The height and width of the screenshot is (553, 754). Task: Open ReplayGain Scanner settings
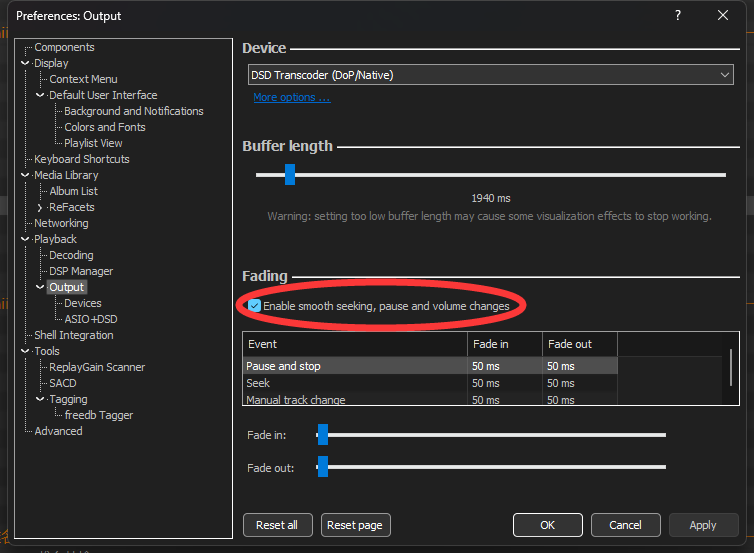coord(97,367)
